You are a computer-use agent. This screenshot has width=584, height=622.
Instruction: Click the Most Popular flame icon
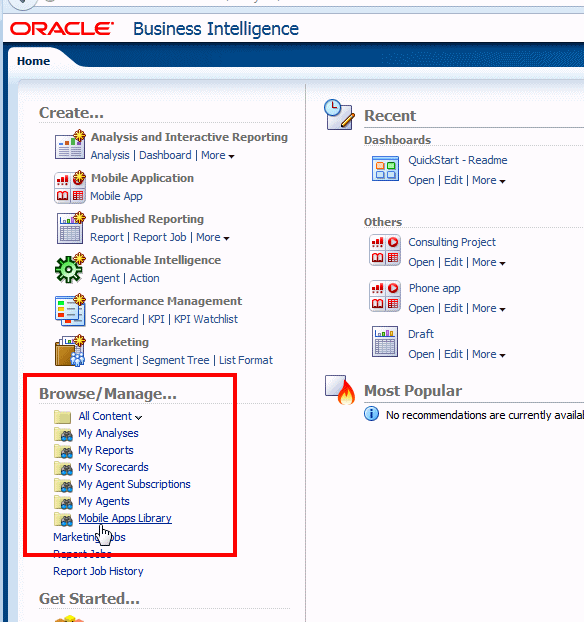pos(340,390)
